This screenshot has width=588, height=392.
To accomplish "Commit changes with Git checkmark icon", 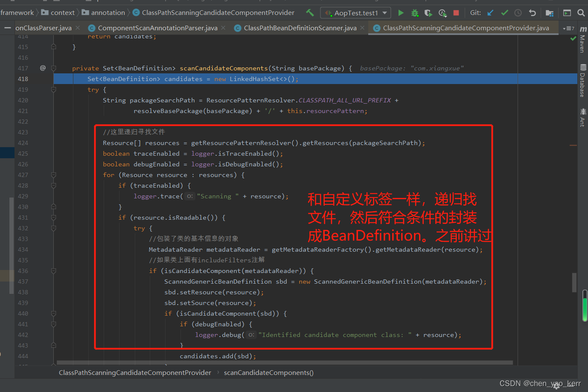I will pos(504,13).
